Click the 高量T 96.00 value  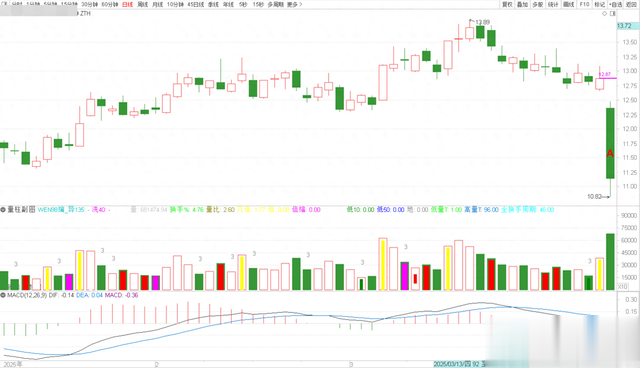click(481, 210)
